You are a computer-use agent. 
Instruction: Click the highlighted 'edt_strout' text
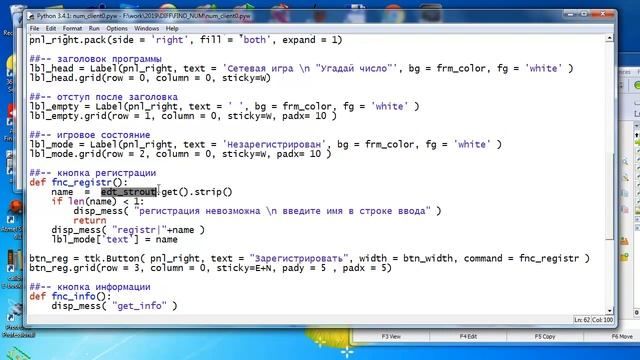[x=129, y=192]
